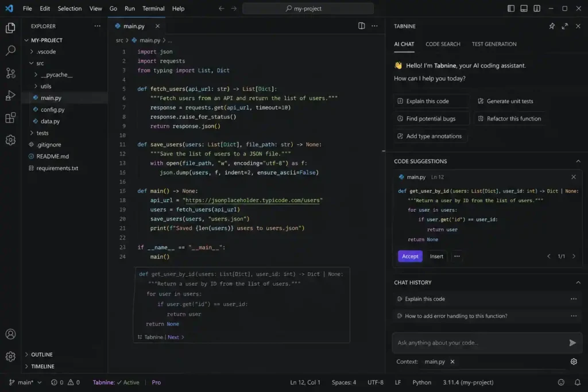Collapse the CHAT HISTORY section
Viewport: 588px width, 392px height.
click(x=578, y=282)
